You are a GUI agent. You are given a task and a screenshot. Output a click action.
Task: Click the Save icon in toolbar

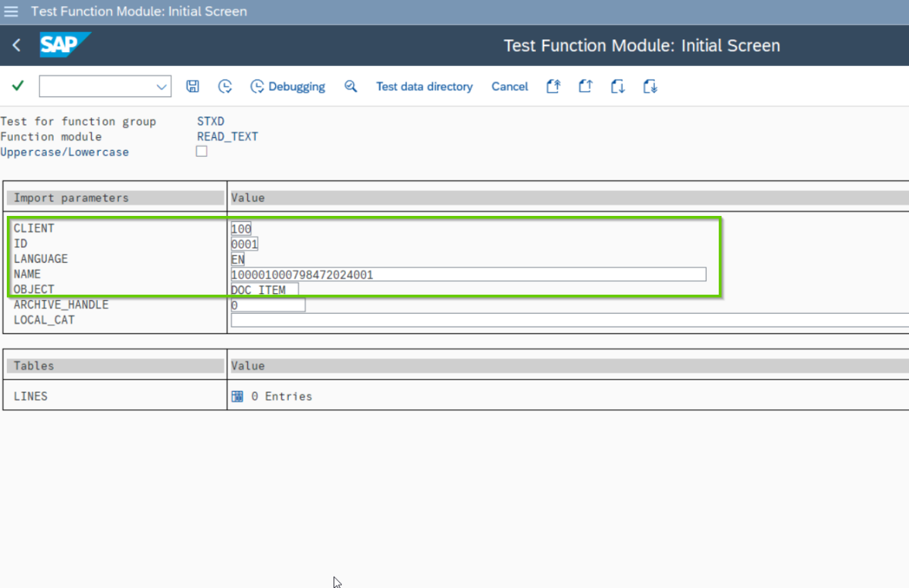[x=193, y=86]
